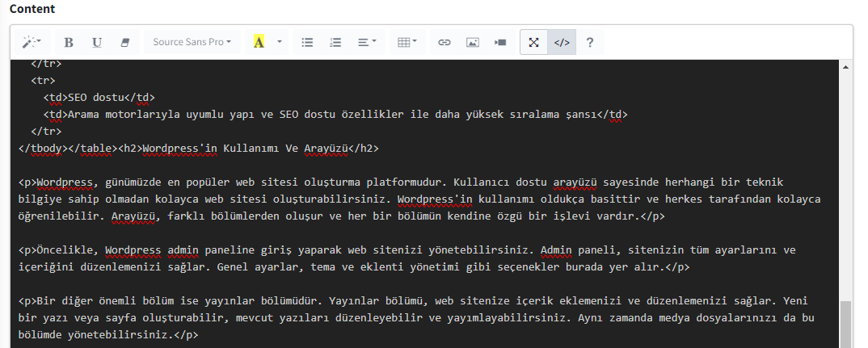Open the Source Sans Pro font dropdown
The width and height of the screenshot is (868, 348).
point(192,42)
